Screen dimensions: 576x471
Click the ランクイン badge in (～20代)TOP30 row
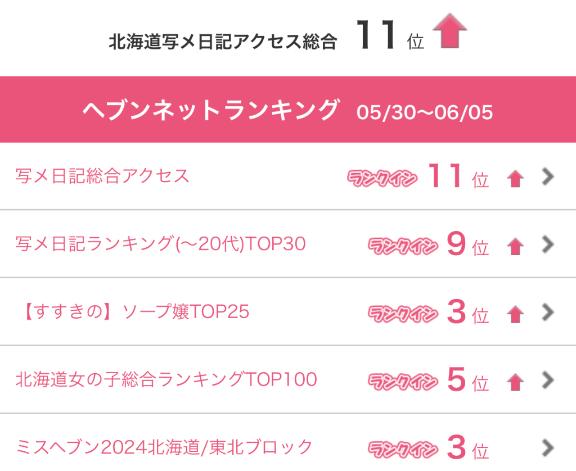403,246
